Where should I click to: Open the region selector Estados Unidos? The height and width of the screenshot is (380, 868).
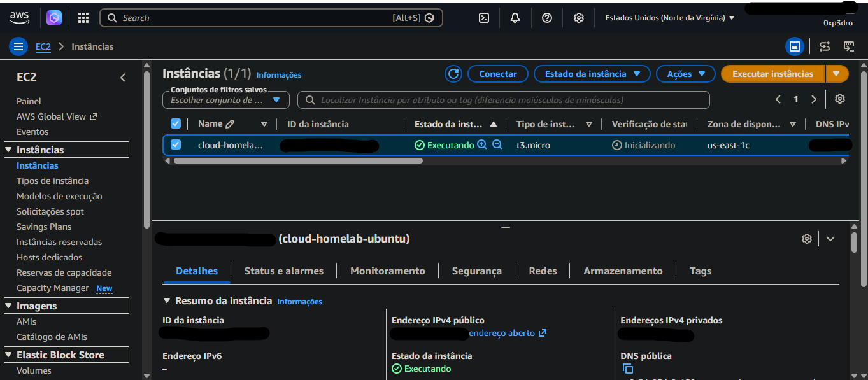(x=669, y=18)
